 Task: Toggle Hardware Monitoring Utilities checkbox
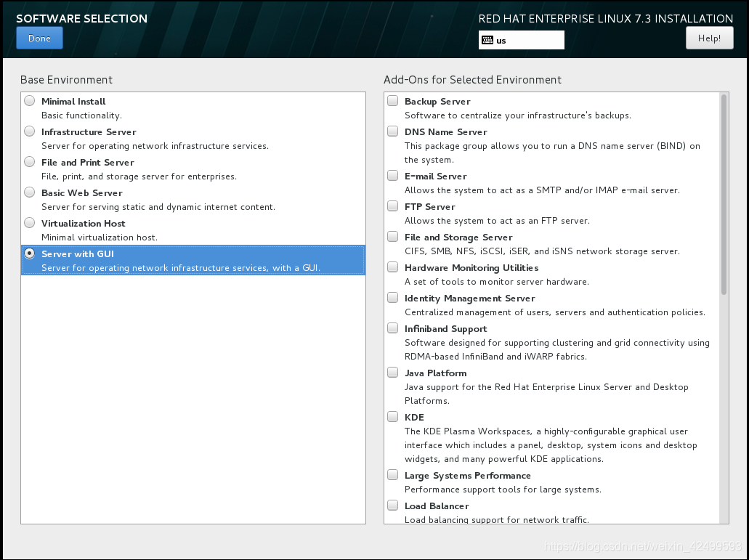(392, 267)
